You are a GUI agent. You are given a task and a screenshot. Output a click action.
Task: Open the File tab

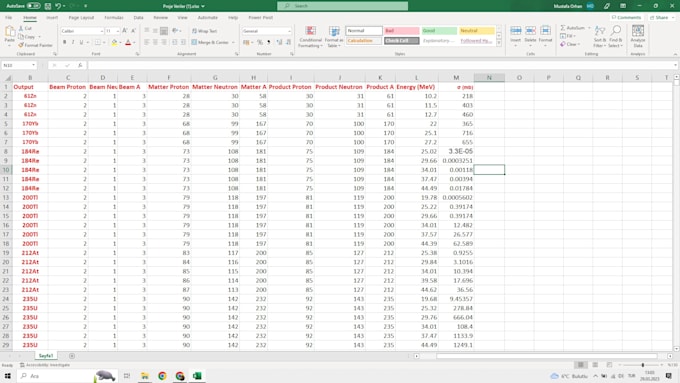pyautogui.click(x=8, y=18)
